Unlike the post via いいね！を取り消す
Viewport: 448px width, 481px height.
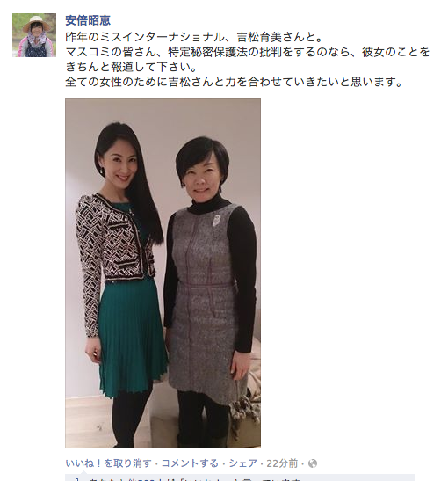[x=108, y=463]
